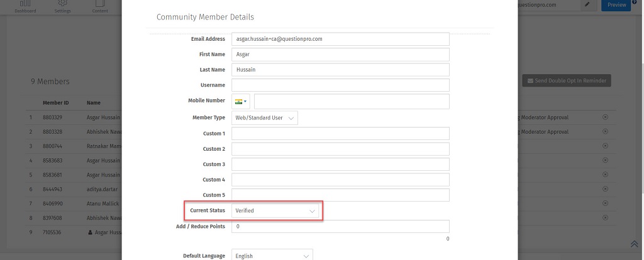Click the Custom 1 input field
Screen dimensions: 644x260
click(x=340, y=133)
